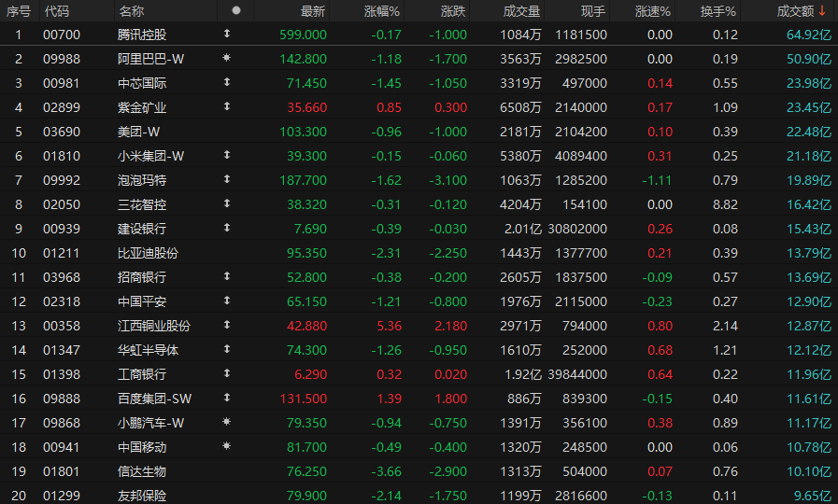
Task: Click stock code 01211
Action: click(x=62, y=253)
